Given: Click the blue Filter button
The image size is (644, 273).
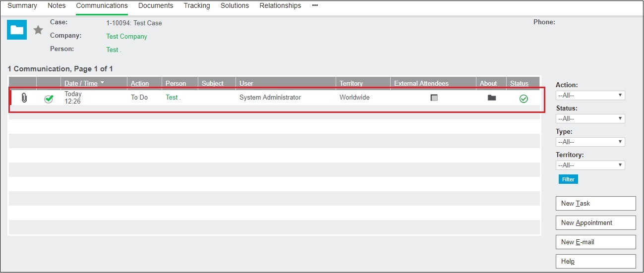Looking at the screenshot, I should [x=568, y=179].
